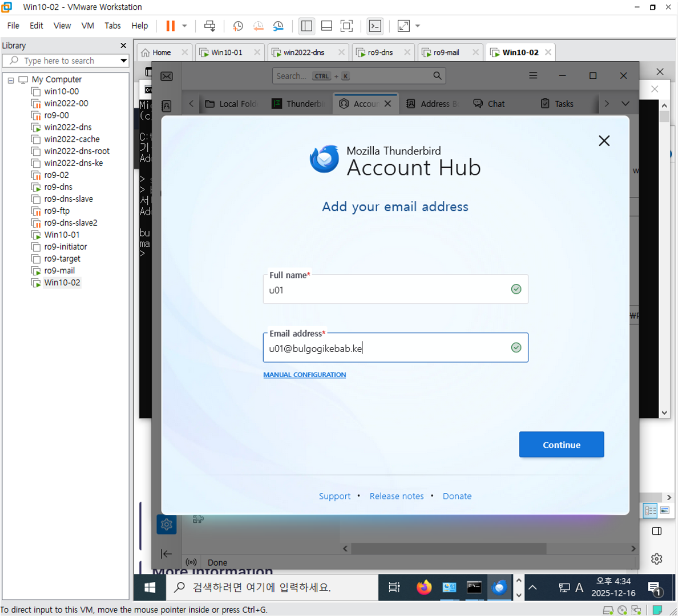
Task: Open the power options dropdown arrow
Action: pyautogui.click(x=185, y=26)
